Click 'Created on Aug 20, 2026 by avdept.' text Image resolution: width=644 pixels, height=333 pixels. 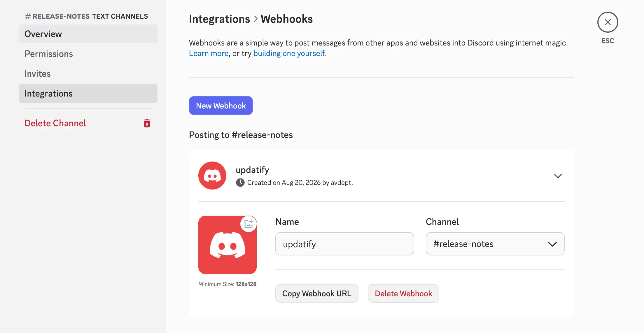tap(300, 183)
